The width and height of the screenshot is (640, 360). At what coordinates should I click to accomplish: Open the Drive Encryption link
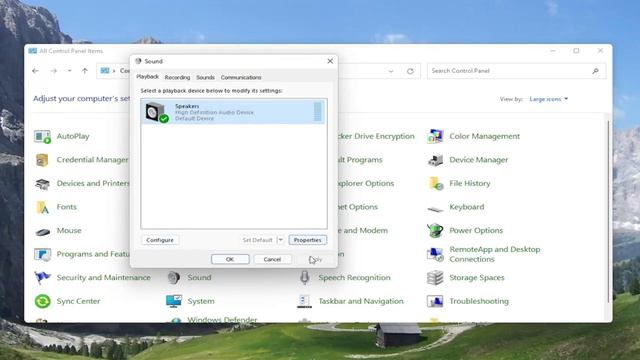point(376,136)
